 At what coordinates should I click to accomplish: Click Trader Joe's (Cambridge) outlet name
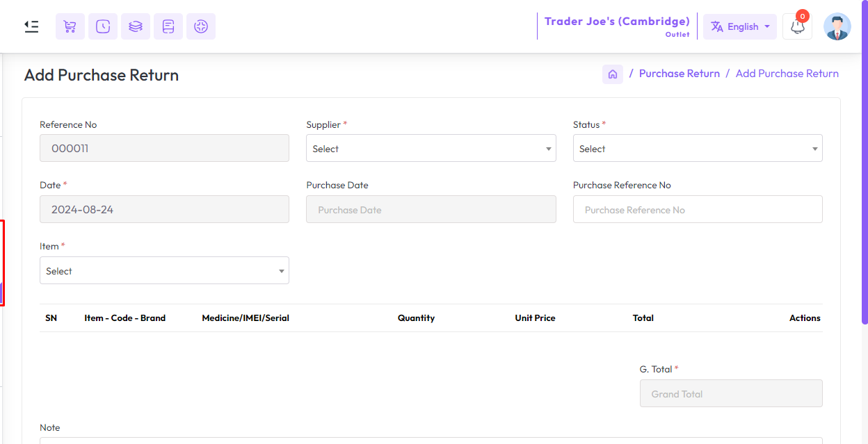(617, 21)
